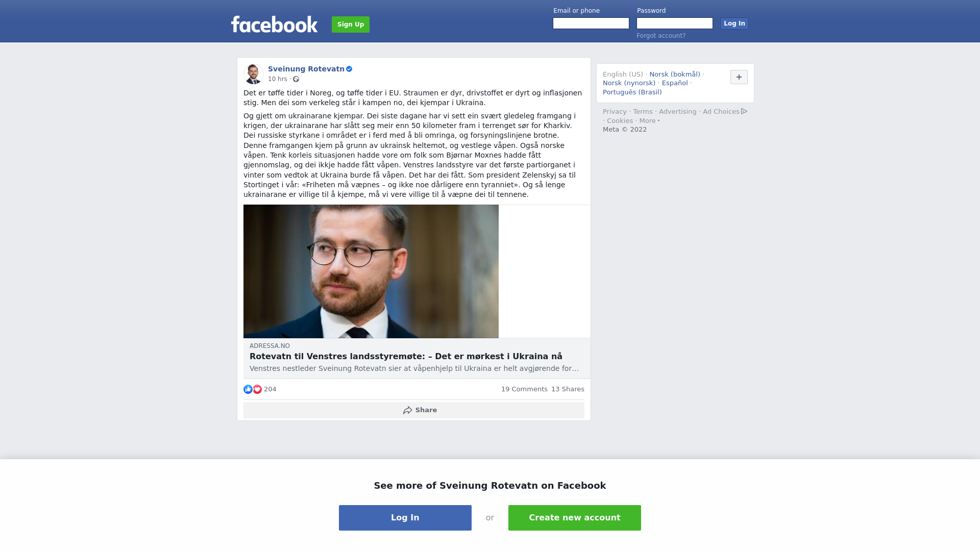The image size is (980, 551).
Task: Open Sveinung Rotevatn's profile picture
Action: [254, 74]
